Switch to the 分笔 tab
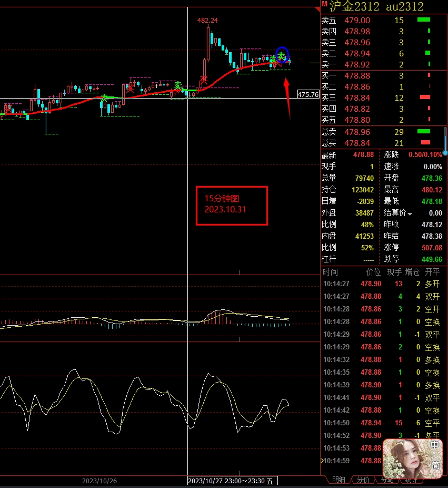The image size is (448, 488). (x=387, y=480)
